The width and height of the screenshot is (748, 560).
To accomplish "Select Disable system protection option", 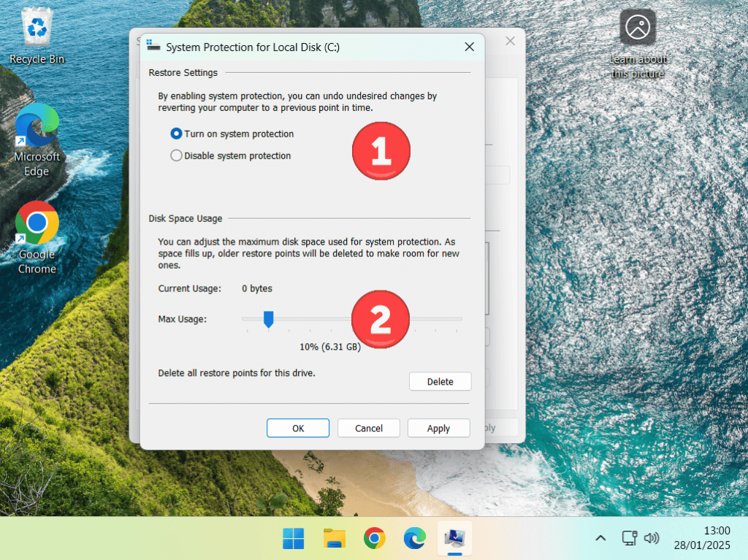I will pos(176,156).
